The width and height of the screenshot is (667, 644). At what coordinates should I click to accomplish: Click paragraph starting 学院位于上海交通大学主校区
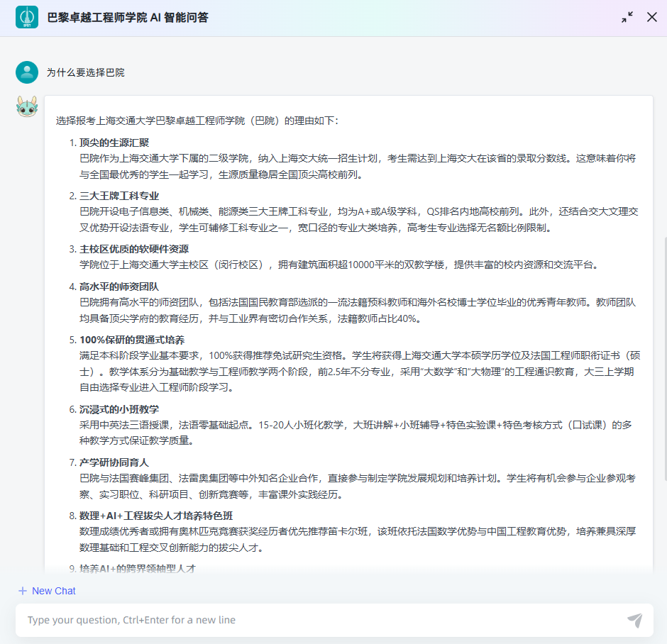[339, 265]
